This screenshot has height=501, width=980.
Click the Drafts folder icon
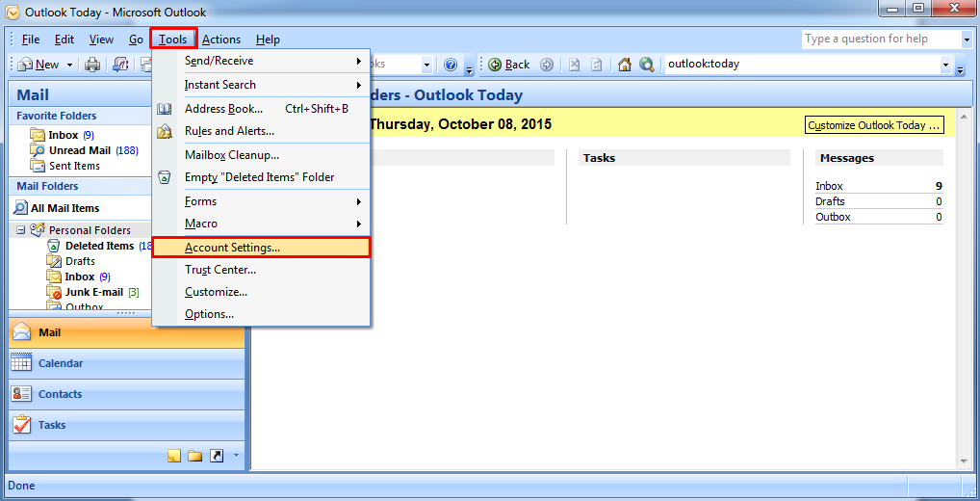click(x=54, y=261)
